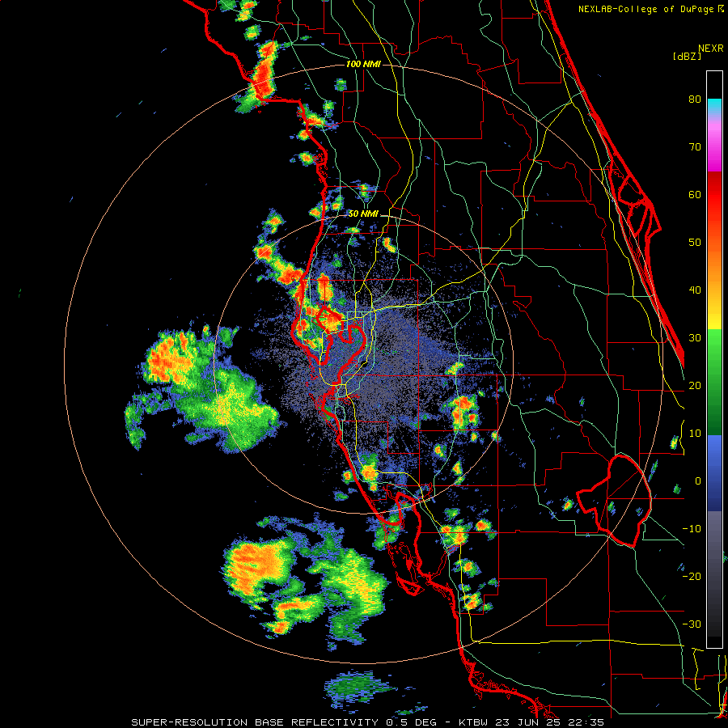Click the 40 value on the dBZ scale
Image resolution: width=728 pixels, height=728 pixels.
point(695,290)
